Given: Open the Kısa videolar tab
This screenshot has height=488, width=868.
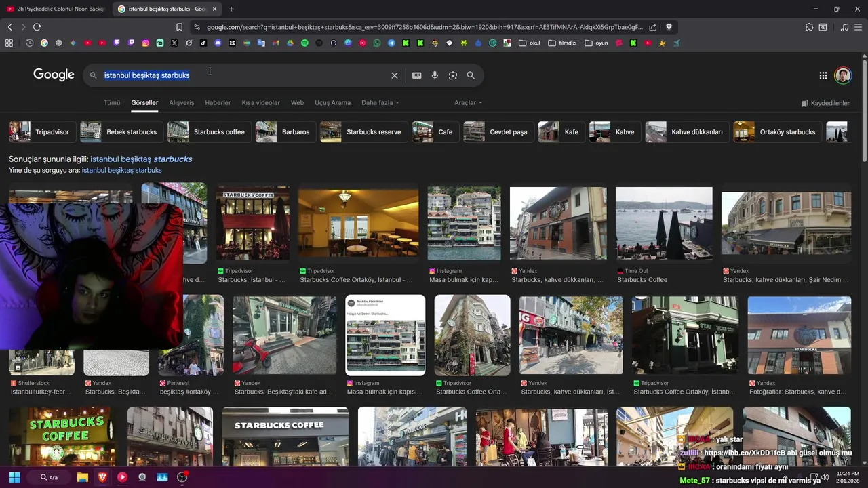Looking at the screenshot, I should pyautogui.click(x=260, y=103).
